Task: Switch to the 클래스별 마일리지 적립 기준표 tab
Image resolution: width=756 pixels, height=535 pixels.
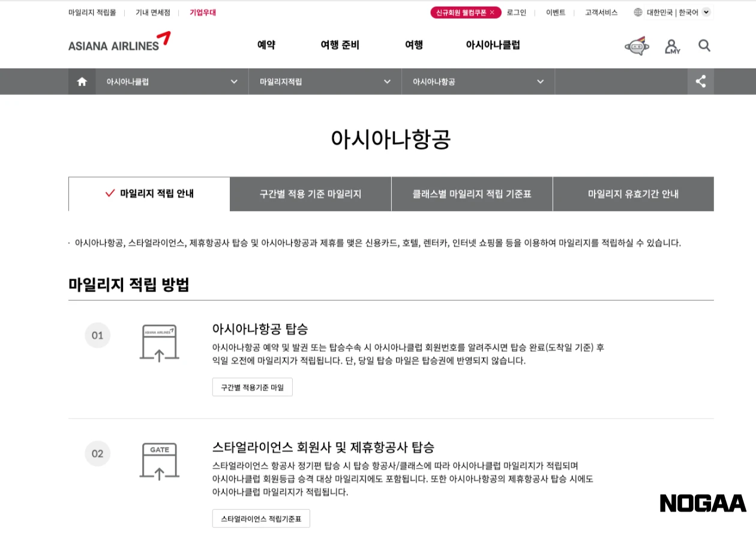Action: 472,194
